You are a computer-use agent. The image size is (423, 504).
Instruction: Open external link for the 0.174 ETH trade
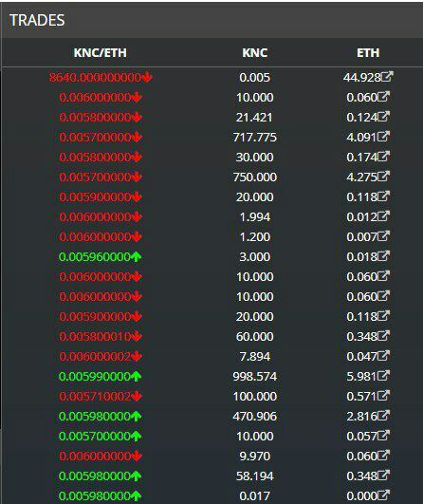[383, 157]
